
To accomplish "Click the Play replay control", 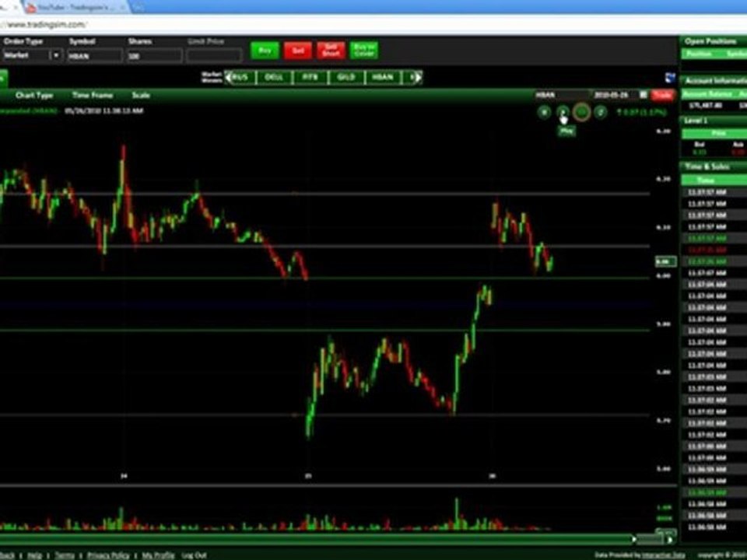I will coord(563,112).
